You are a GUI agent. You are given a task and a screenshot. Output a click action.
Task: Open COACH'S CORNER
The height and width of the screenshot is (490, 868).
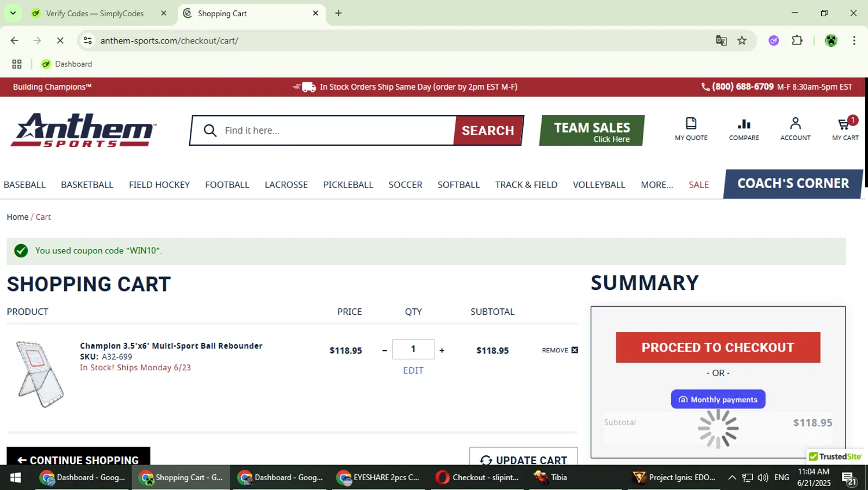click(793, 183)
